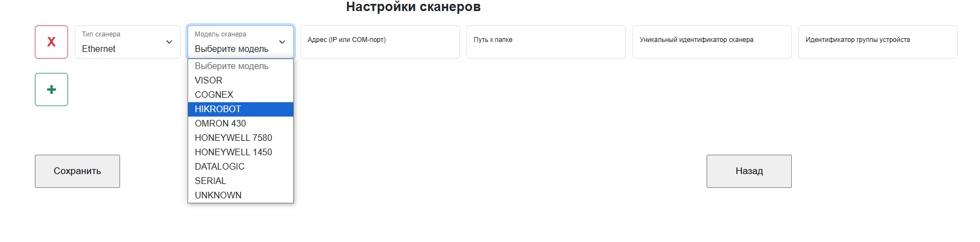
Task: Open the Тип сканера dropdown
Action: pos(127,42)
